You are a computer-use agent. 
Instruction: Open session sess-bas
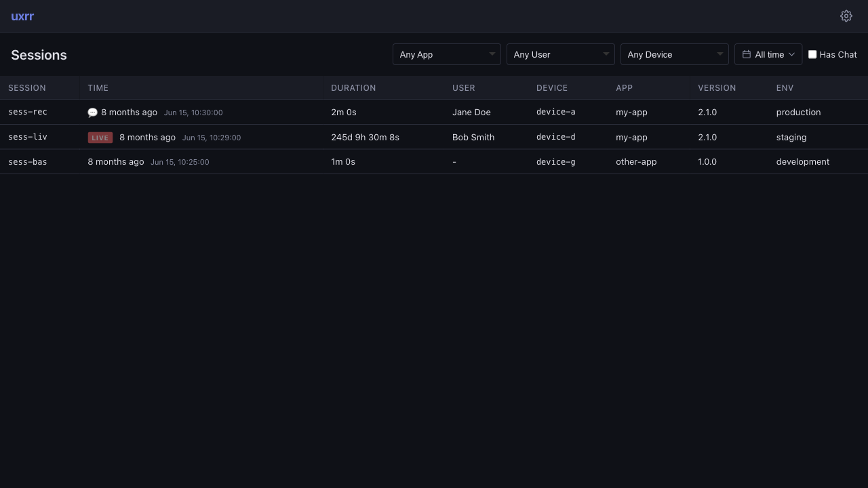coord(27,161)
